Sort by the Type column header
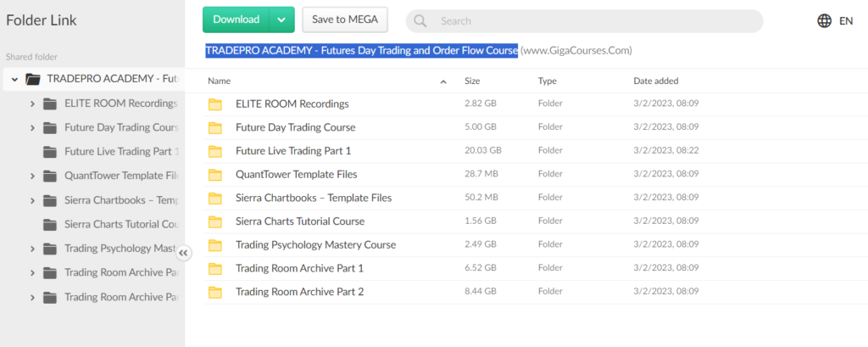The width and height of the screenshot is (868, 347). (547, 81)
